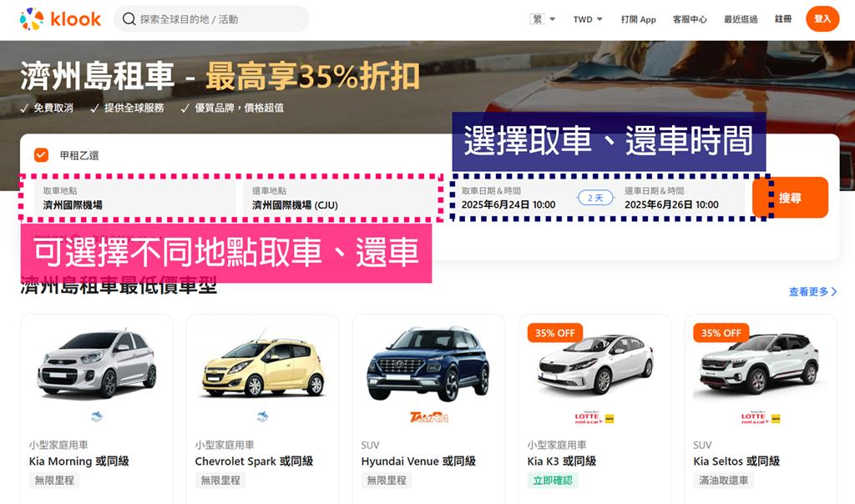Click the Tamra logo under Hyundai Venue

click(429, 417)
